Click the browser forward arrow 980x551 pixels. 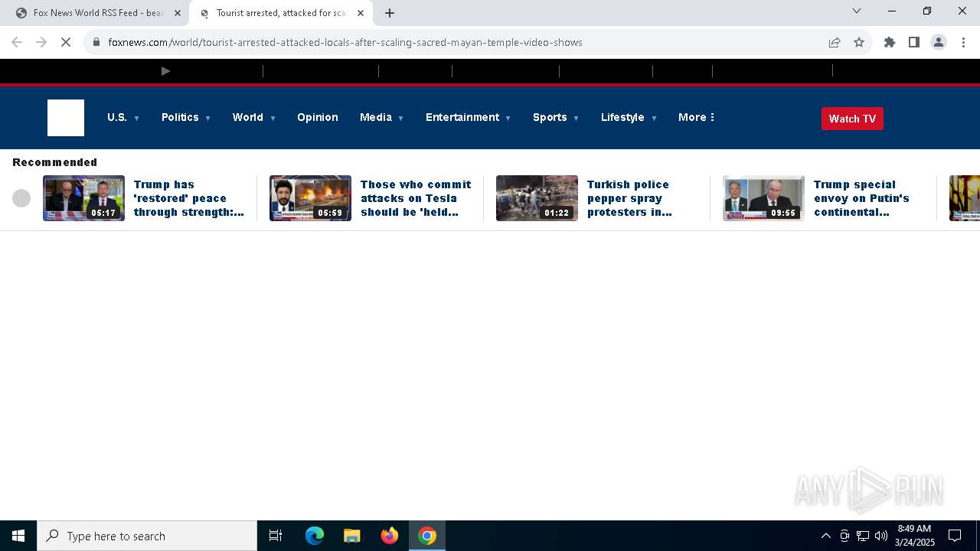point(41,42)
